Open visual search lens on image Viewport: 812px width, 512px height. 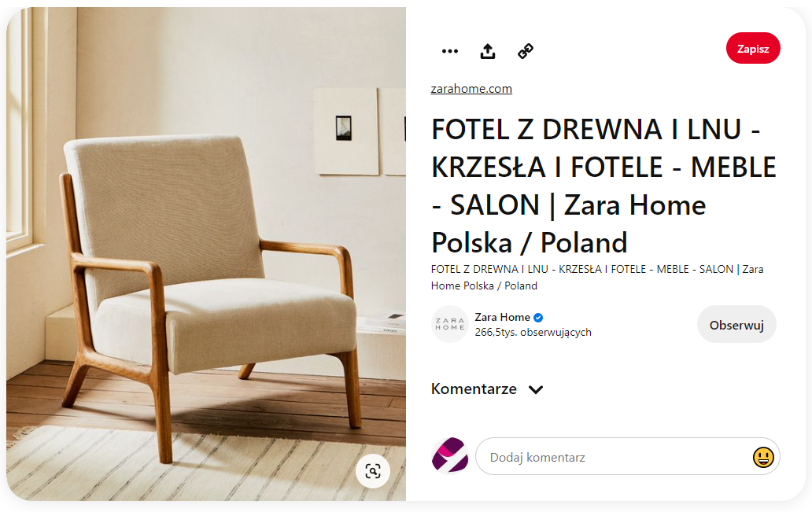[x=373, y=471]
